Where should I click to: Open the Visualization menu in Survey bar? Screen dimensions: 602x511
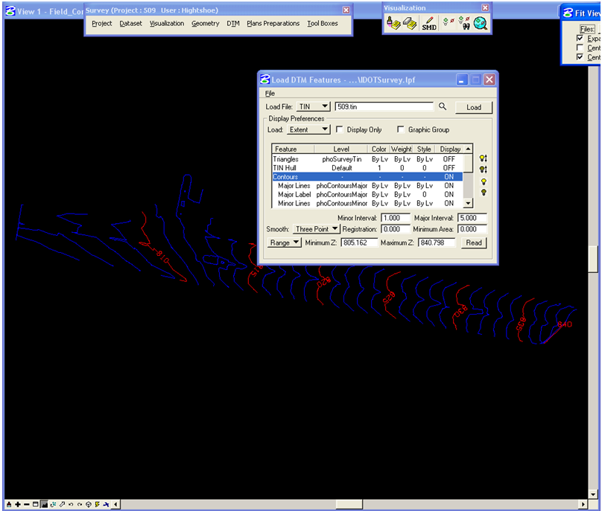167,23
